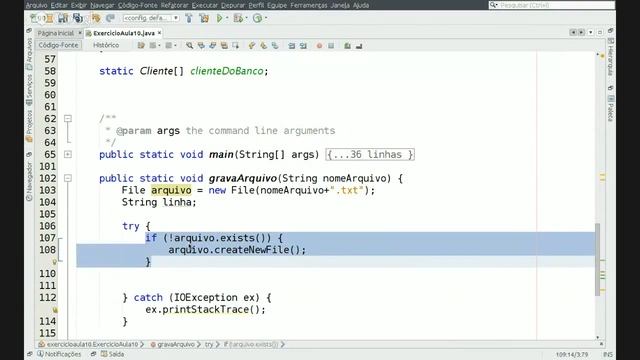Switch to the Página Inicial tab

coord(56,33)
